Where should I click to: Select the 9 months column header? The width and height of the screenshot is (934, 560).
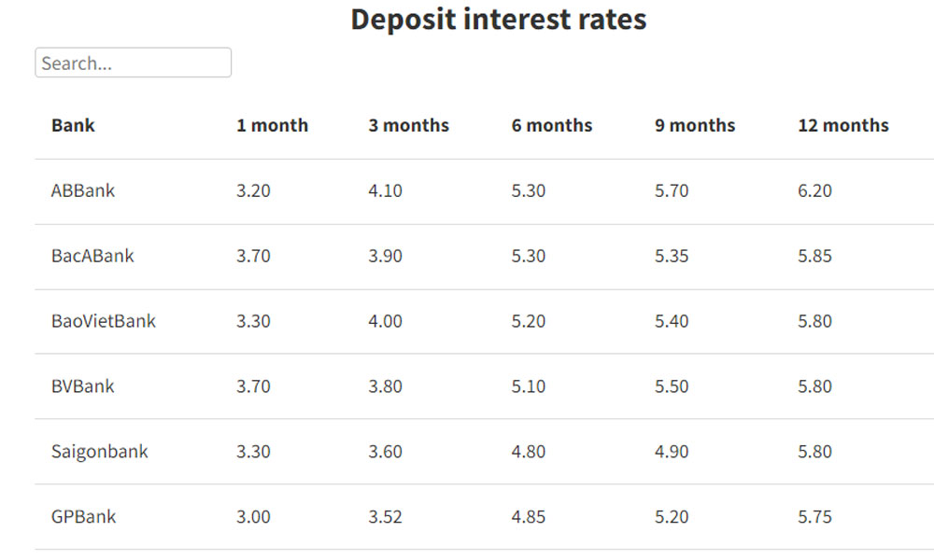pyautogui.click(x=695, y=125)
